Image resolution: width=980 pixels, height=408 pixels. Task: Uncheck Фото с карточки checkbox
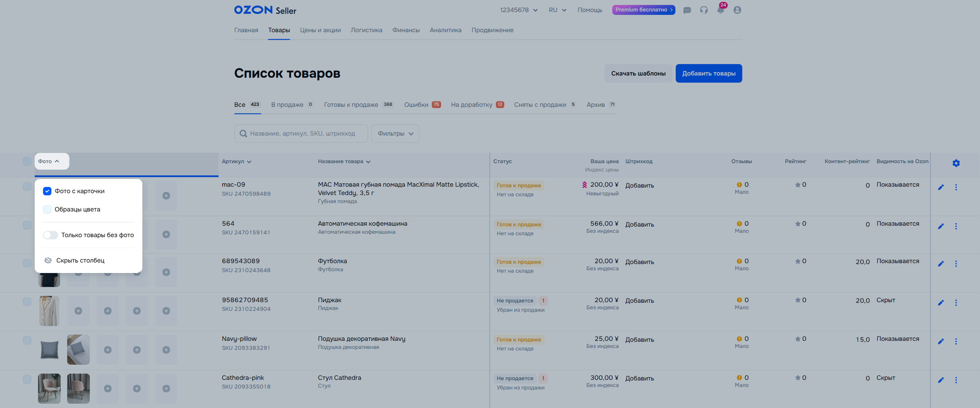tap(47, 191)
